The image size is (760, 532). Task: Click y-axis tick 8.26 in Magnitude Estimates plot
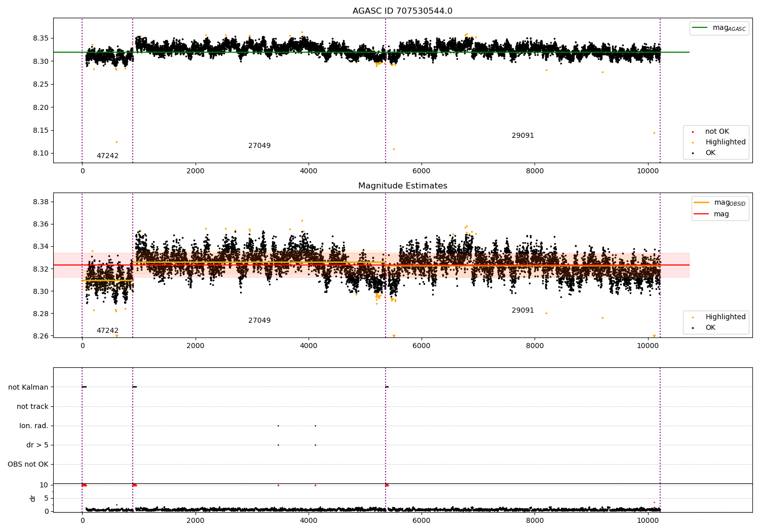(x=41, y=336)
